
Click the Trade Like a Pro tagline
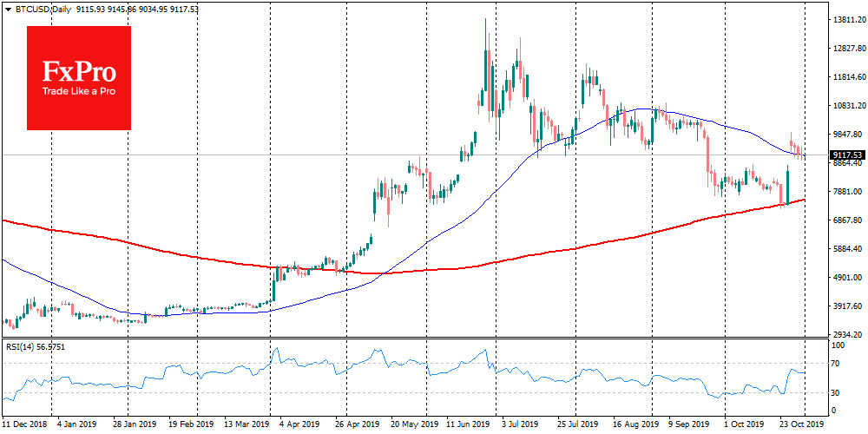79,92
